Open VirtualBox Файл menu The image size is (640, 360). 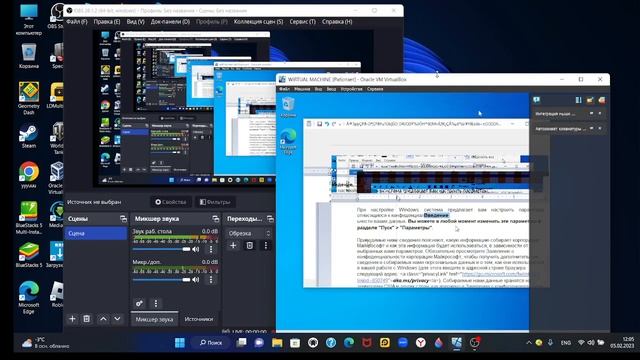pyautogui.click(x=284, y=89)
